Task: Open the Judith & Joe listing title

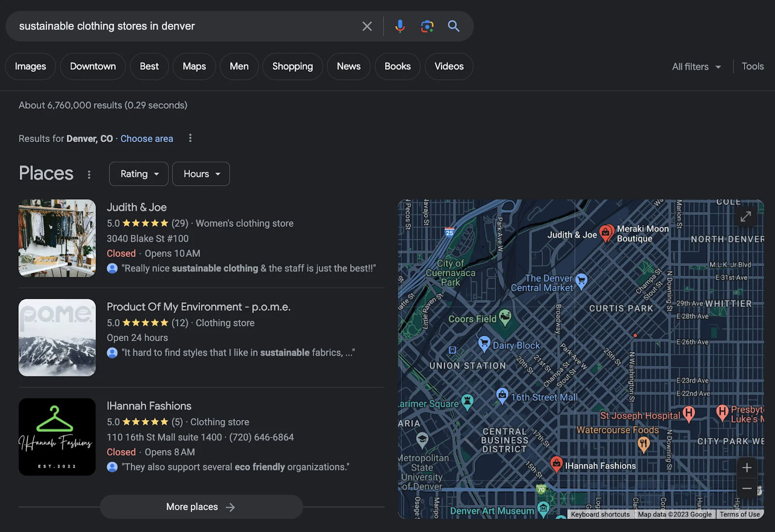Action: [137, 207]
